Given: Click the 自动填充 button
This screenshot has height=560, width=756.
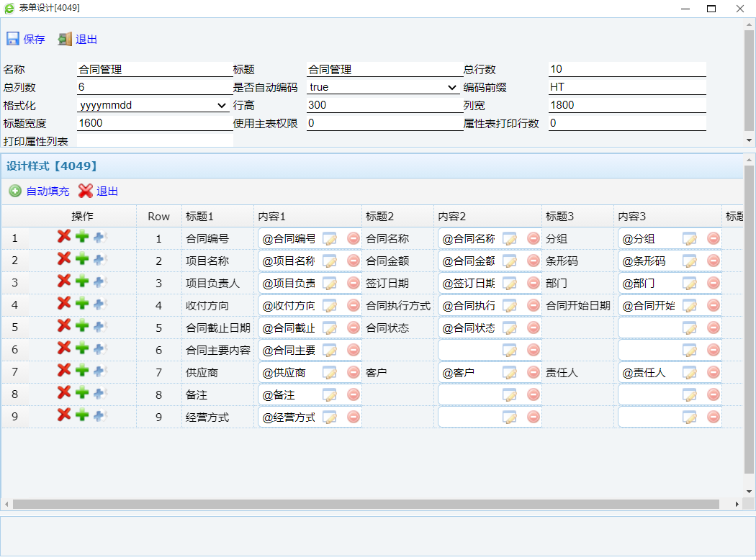Looking at the screenshot, I should click(x=40, y=191).
